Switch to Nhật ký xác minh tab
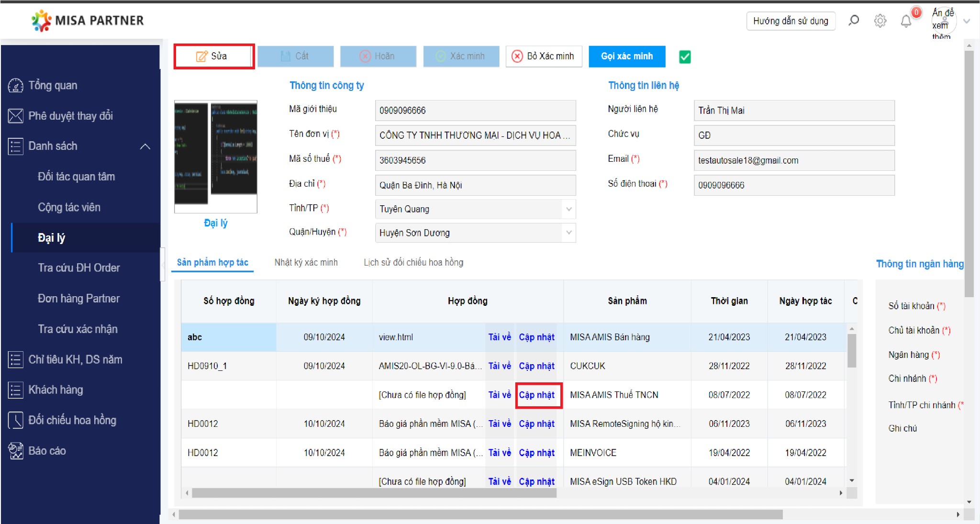 pos(306,262)
